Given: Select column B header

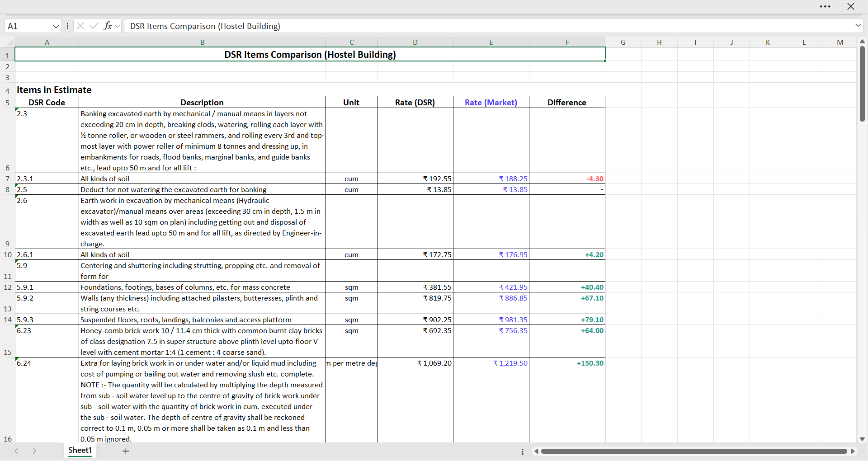Looking at the screenshot, I should [203, 42].
